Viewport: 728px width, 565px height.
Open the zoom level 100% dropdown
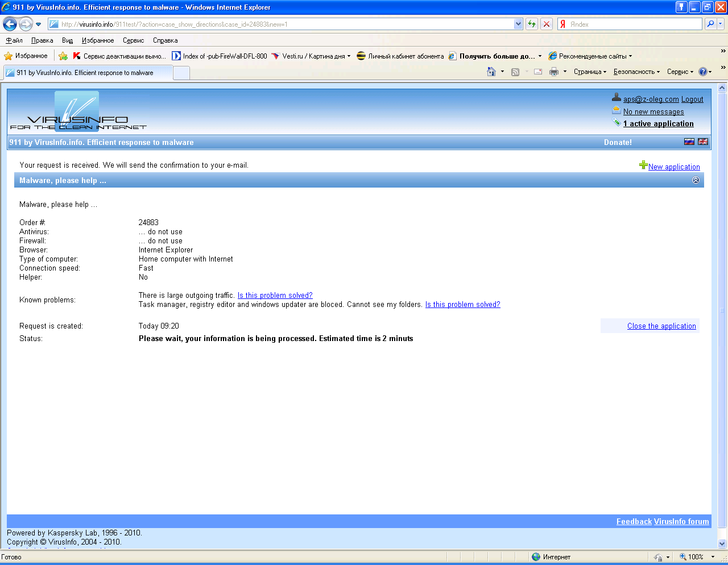[x=713, y=557]
